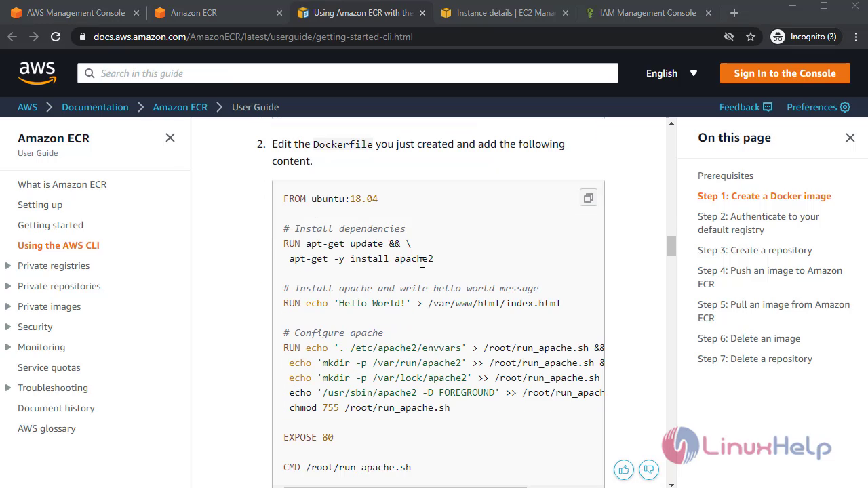Switch to Instance details EC2 tab
The width and height of the screenshot is (868, 488).
tap(505, 13)
